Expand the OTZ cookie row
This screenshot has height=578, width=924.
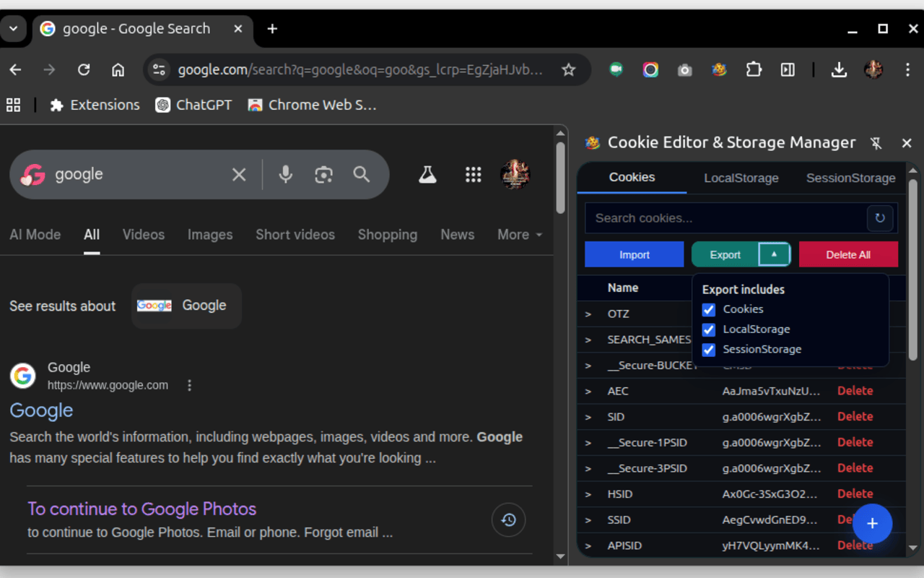pos(588,314)
